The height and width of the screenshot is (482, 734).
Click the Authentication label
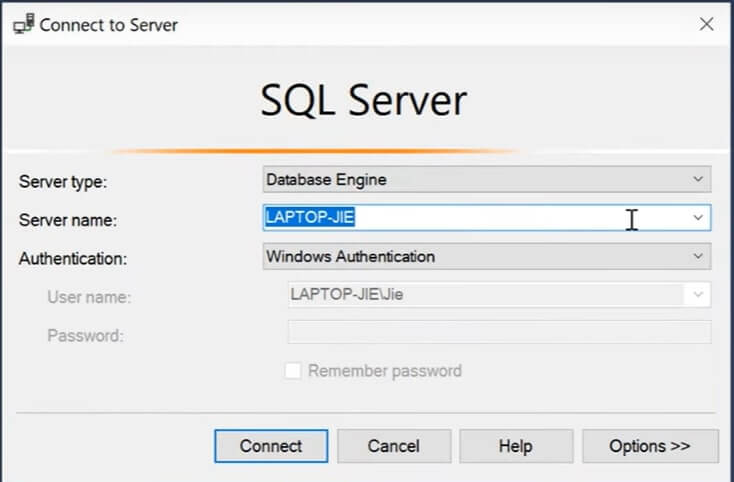pyautogui.click(x=73, y=259)
